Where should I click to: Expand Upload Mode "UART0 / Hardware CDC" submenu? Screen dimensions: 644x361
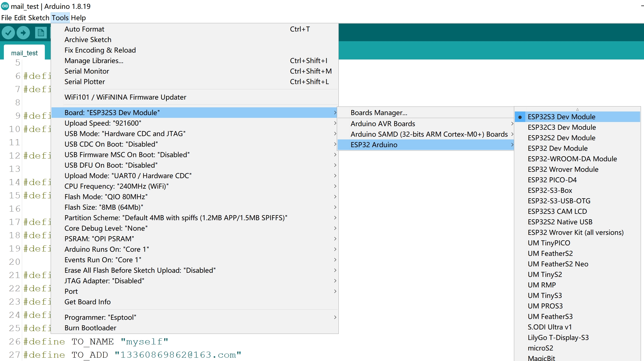[195, 176]
